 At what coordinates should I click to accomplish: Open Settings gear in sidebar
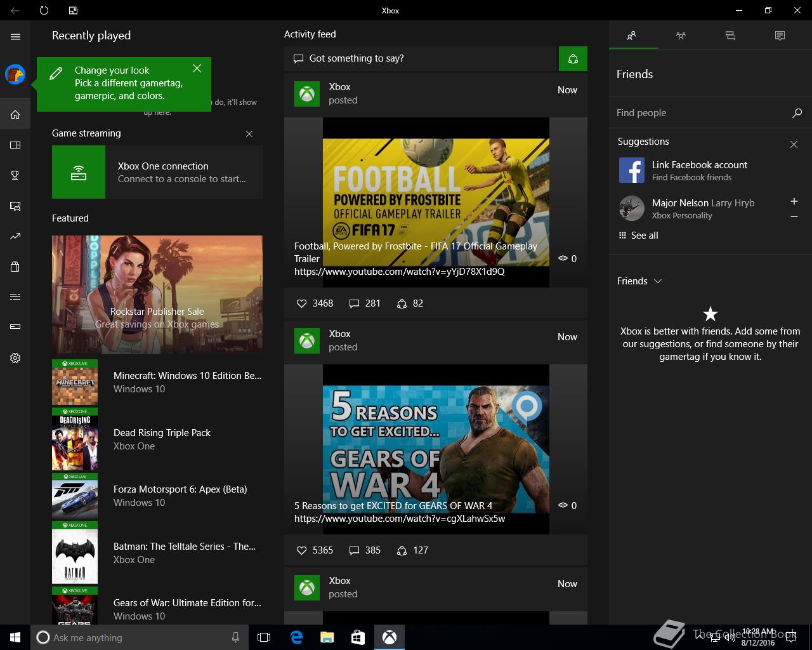(x=15, y=358)
